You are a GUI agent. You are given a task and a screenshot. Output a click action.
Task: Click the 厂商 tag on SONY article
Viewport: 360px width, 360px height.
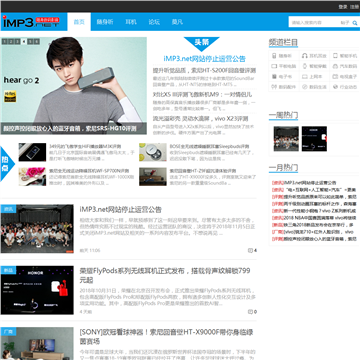coord(8,332)
